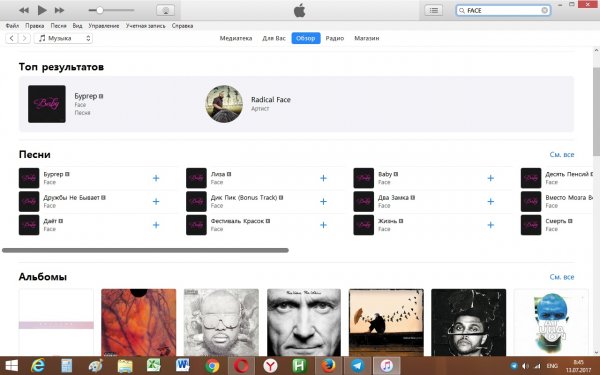Clear the FACE search field
Image resolution: width=600 pixels, height=375 pixels.
544,10
